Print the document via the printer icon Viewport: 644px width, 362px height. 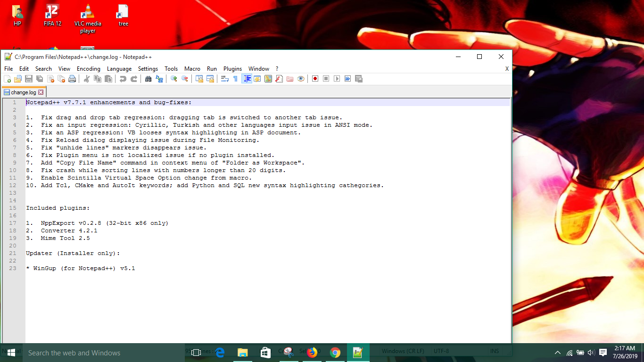[72, 79]
